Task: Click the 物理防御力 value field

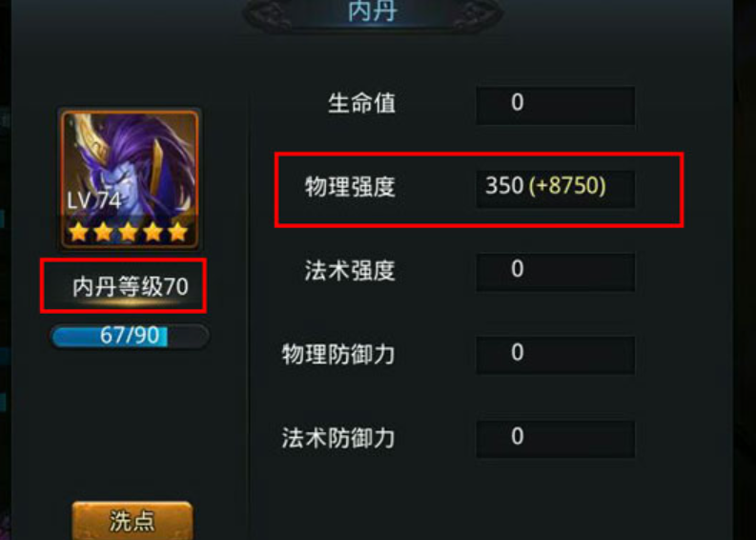Action: pyautogui.click(x=555, y=355)
